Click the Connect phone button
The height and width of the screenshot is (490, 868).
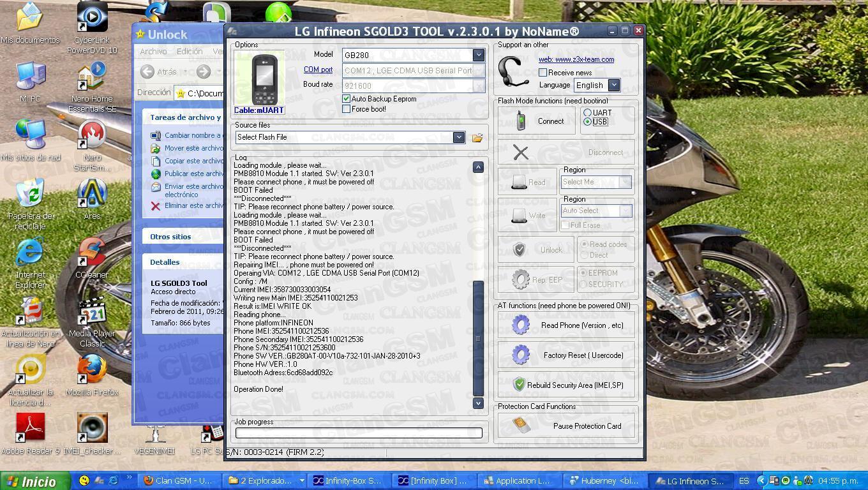point(537,121)
